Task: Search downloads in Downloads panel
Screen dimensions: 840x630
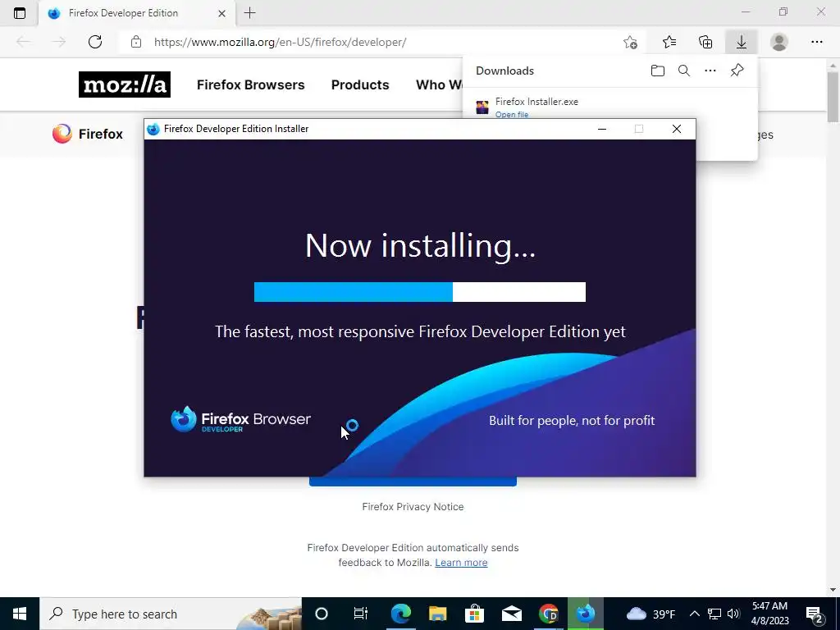Action: (x=684, y=71)
